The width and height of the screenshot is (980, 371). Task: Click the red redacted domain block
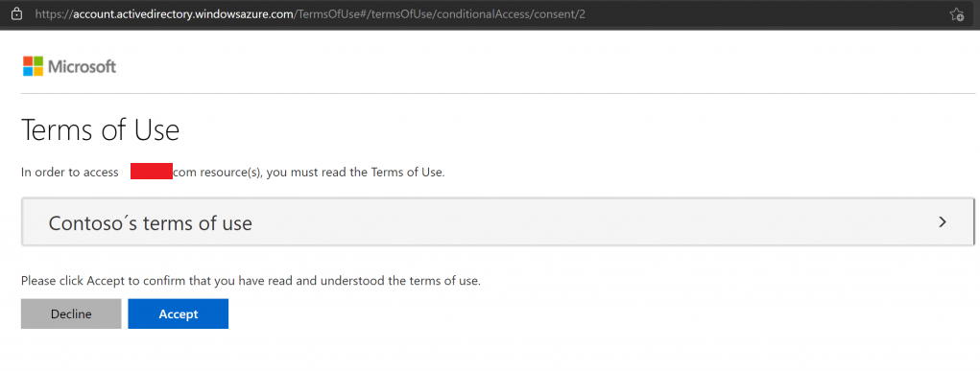click(x=152, y=172)
